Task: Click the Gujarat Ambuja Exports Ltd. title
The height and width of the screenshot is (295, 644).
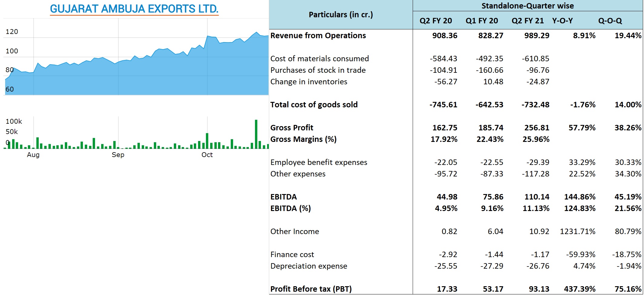Action: point(134,9)
